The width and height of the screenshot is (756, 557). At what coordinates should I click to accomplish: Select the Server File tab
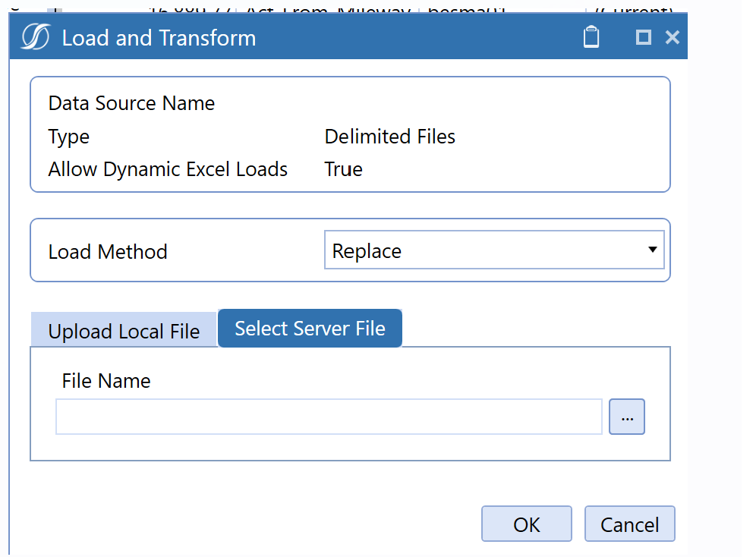[310, 328]
